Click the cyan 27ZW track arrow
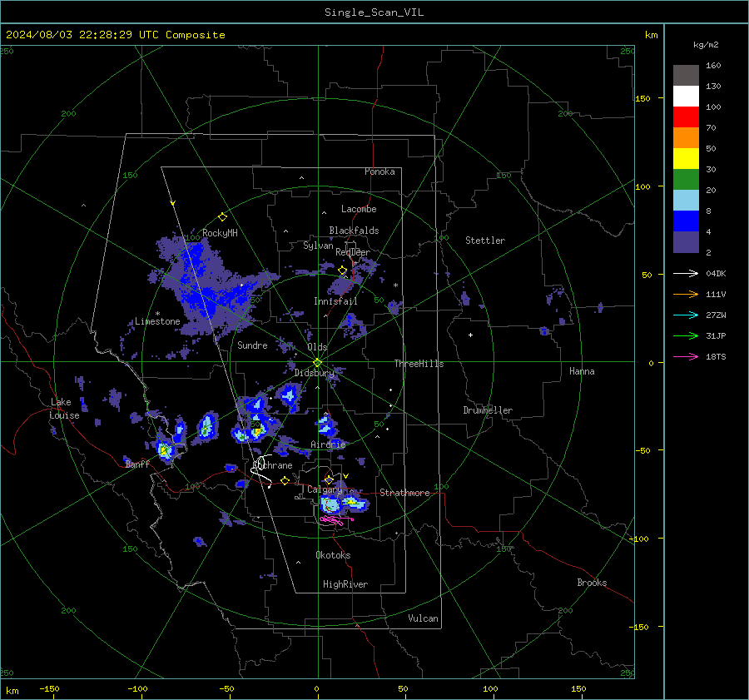Image resolution: width=749 pixels, height=700 pixels. pyautogui.click(x=686, y=315)
